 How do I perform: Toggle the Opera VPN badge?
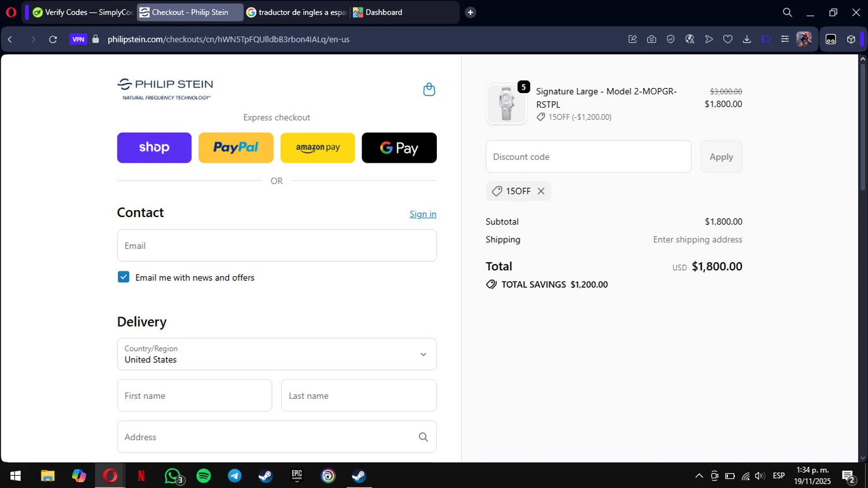tap(78, 39)
